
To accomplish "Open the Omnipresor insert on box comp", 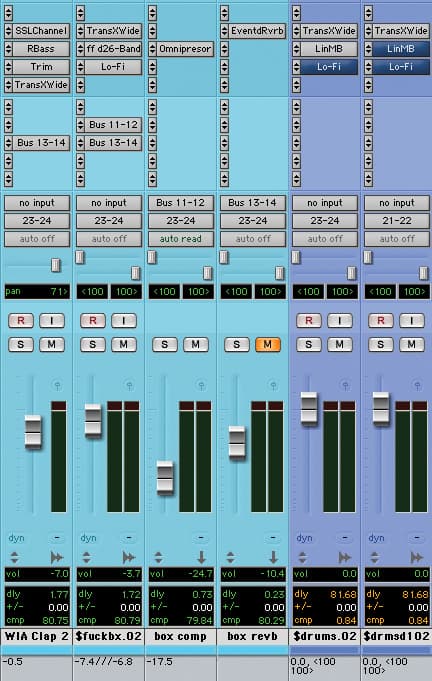I will tap(185, 49).
